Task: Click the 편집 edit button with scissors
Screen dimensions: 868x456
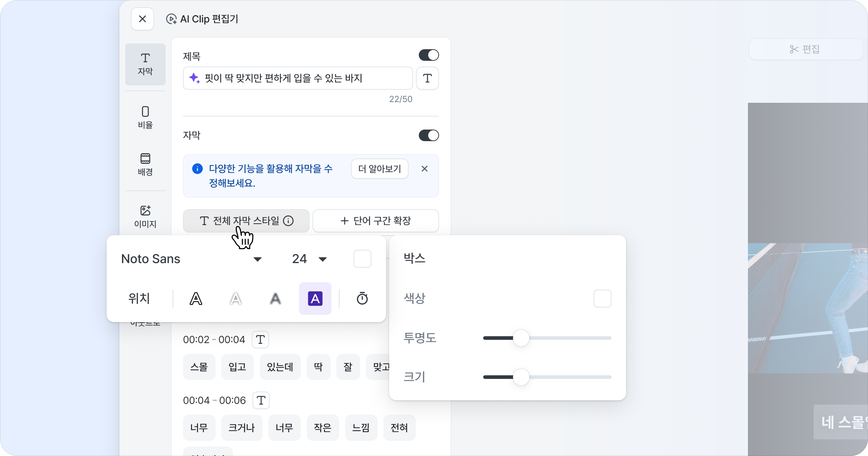Action: pos(806,49)
